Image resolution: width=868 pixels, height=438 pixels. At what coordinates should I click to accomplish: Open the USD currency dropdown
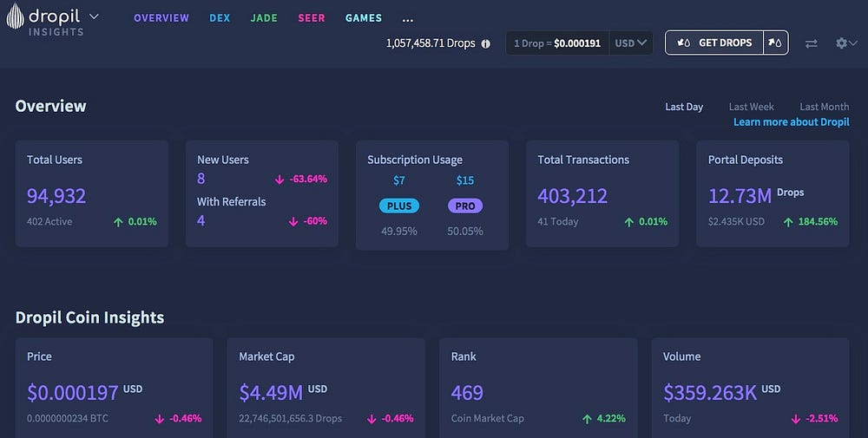click(630, 43)
